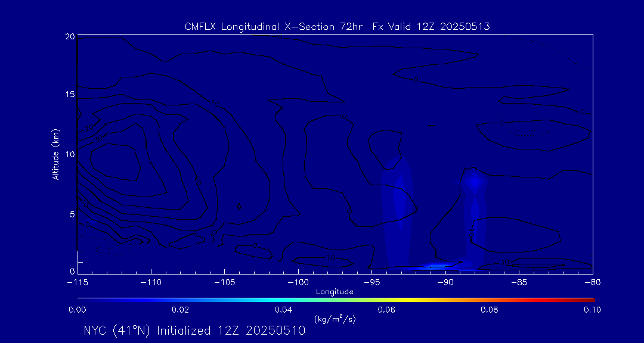Click the contour label "20" in the plot
The width and height of the screenshot is (644, 343).
tap(89, 129)
